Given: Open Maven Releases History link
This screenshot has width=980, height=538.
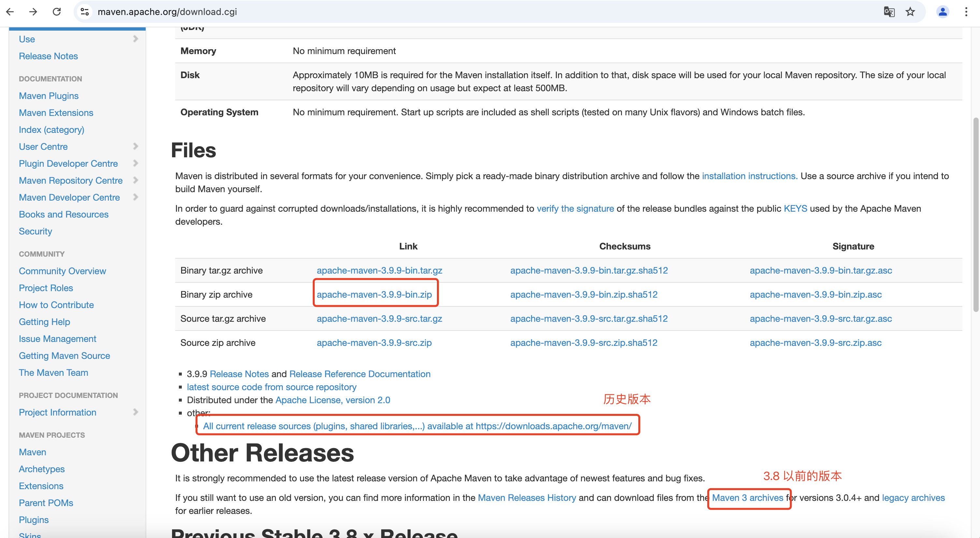Looking at the screenshot, I should (x=527, y=498).
